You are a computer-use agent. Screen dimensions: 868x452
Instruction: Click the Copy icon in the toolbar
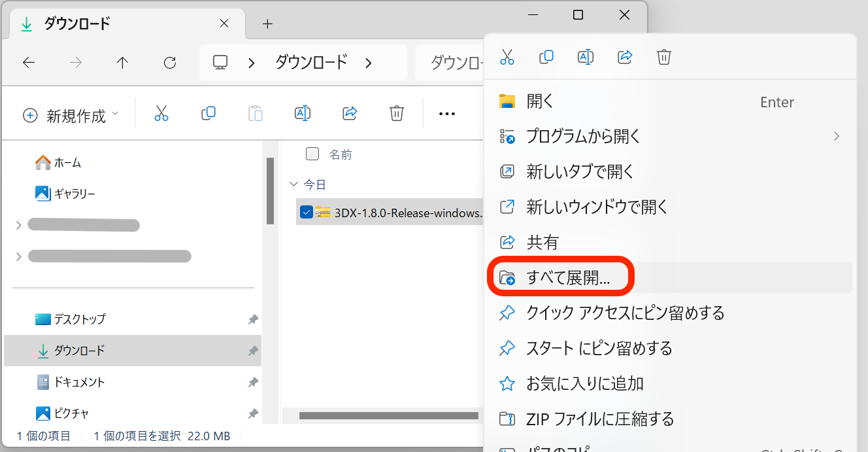(209, 113)
